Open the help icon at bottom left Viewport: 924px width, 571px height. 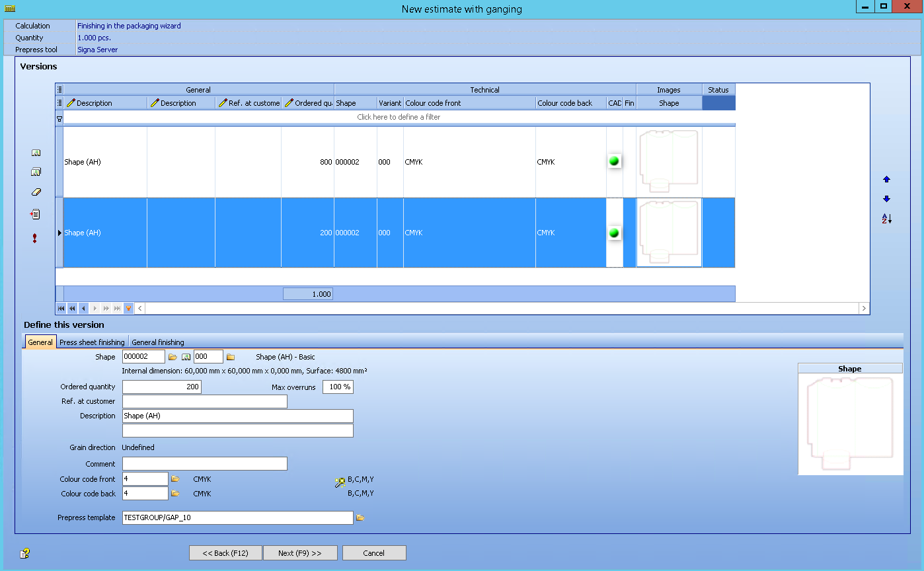25,553
